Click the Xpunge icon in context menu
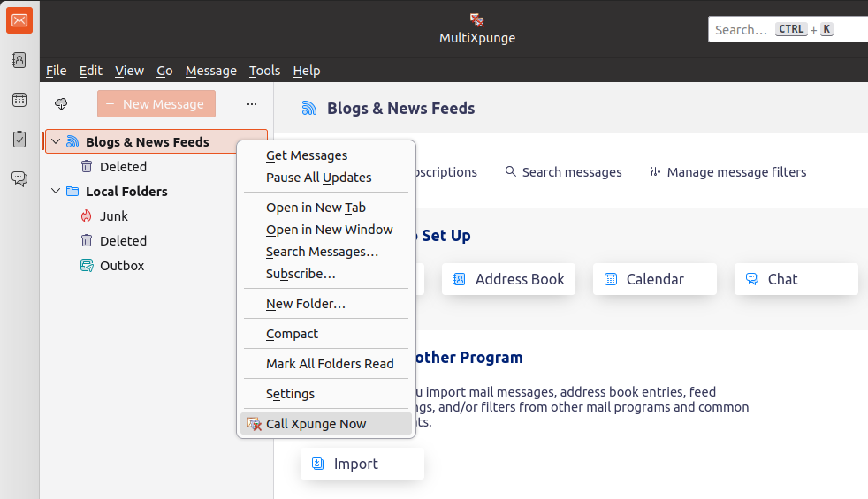The height and width of the screenshot is (499, 868). coord(254,424)
